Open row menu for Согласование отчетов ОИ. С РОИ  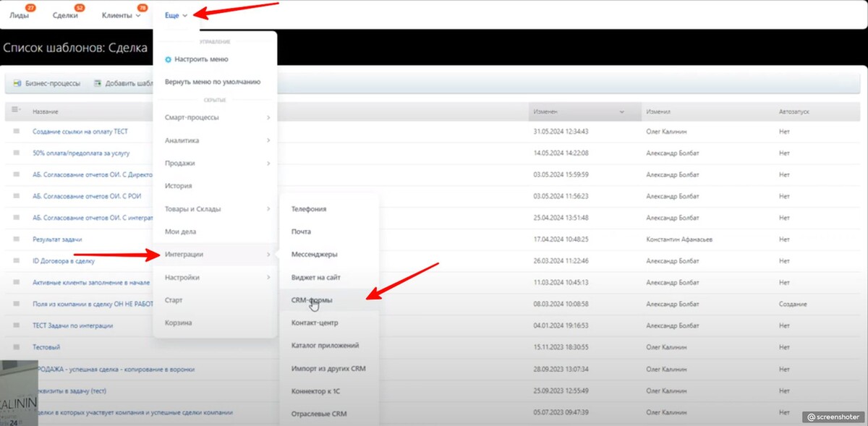pos(16,195)
